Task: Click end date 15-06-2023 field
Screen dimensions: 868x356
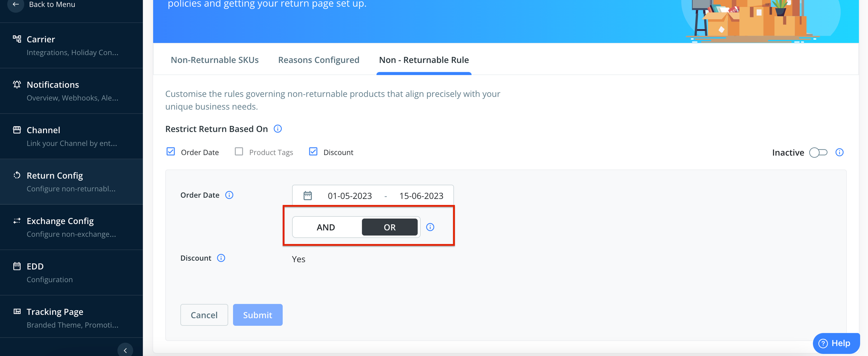Action: (x=421, y=196)
